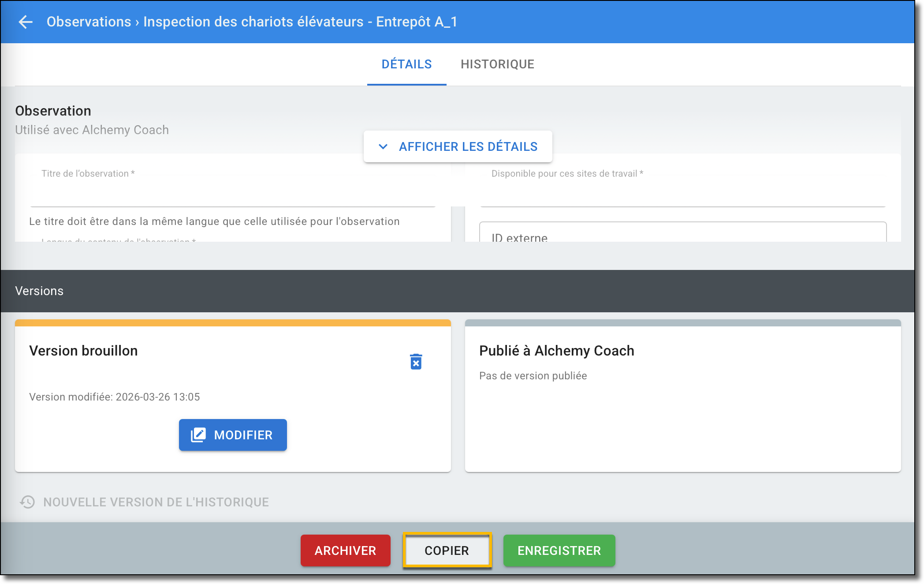Click the ID externe input field
Screen dimensions: 924x584
[682, 234]
